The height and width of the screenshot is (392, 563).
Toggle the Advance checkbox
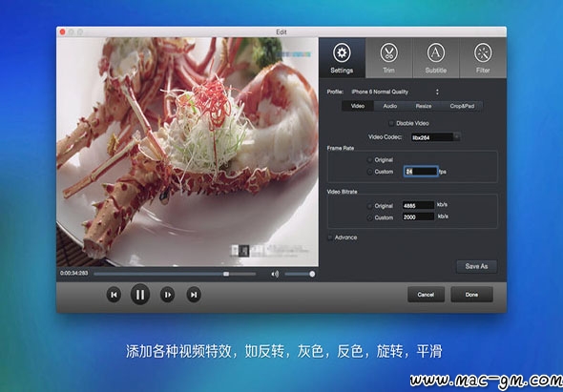pyautogui.click(x=330, y=237)
